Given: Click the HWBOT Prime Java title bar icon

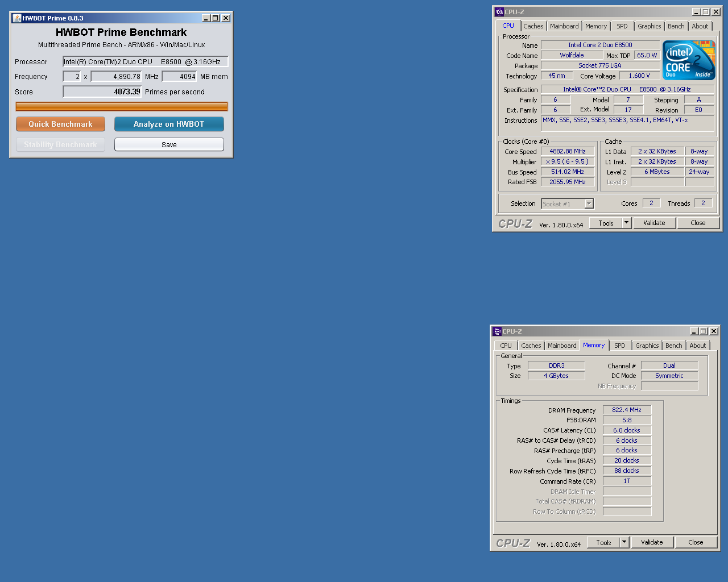Looking at the screenshot, I should [17, 18].
